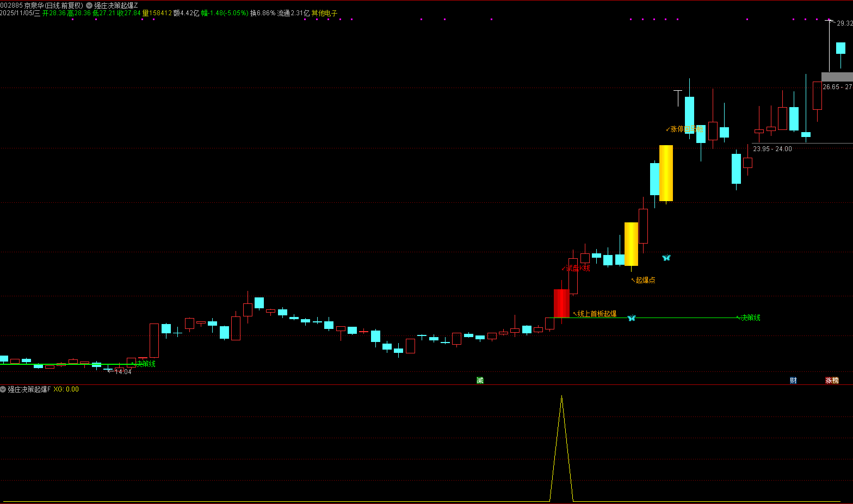Select the tall yellow candle near 涨停回马枪
853x504 pixels.
[x=666, y=173]
